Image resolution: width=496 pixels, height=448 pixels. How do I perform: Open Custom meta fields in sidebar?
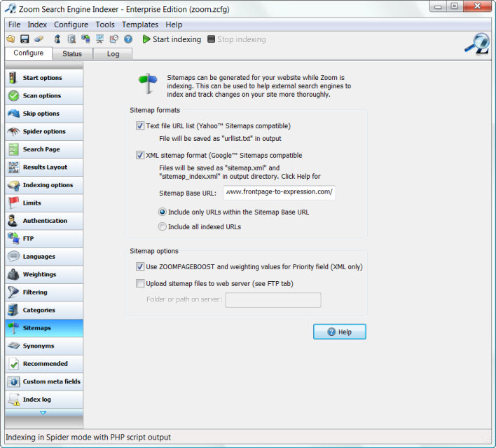[x=44, y=382]
